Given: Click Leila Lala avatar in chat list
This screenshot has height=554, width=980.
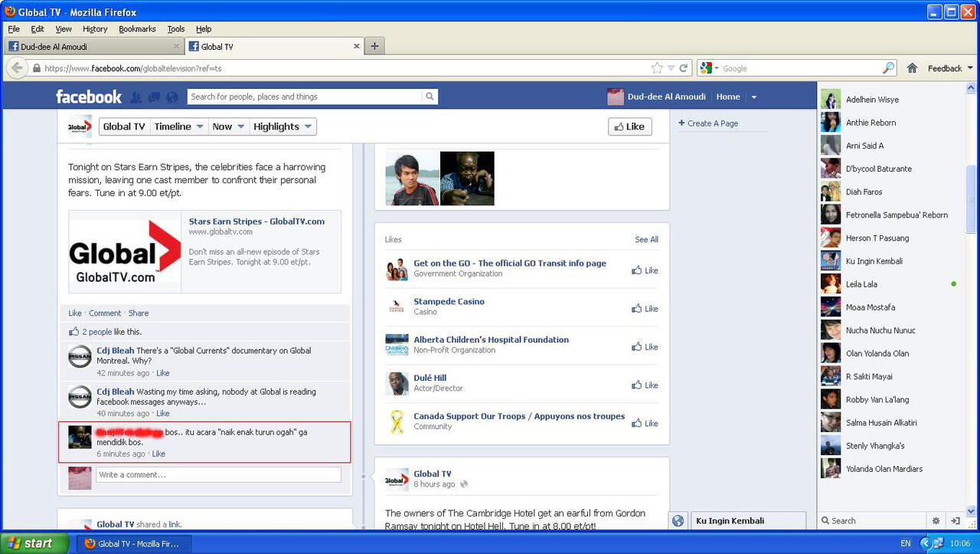Looking at the screenshot, I should click(831, 284).
